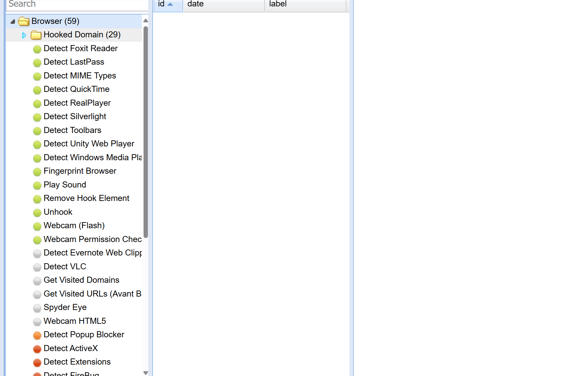Click the Browser (59) folder label
This screenshot has width=588, height=376.
click(x=55, y=21)
